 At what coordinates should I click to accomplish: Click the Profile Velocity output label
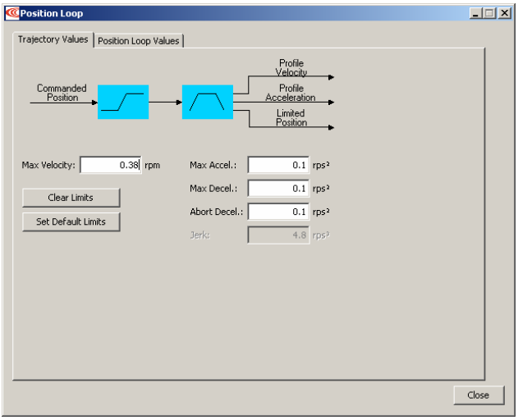coord(291,68)
